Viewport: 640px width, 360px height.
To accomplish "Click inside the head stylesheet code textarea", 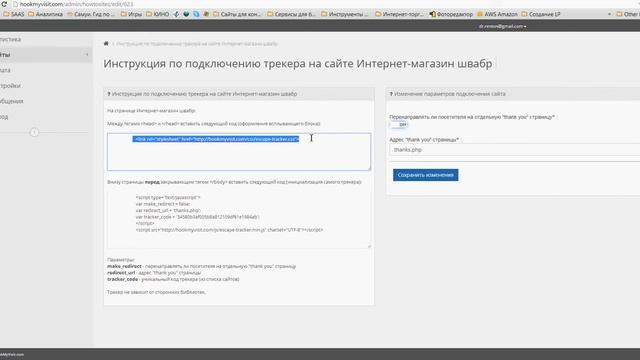I will click(239, 152).
